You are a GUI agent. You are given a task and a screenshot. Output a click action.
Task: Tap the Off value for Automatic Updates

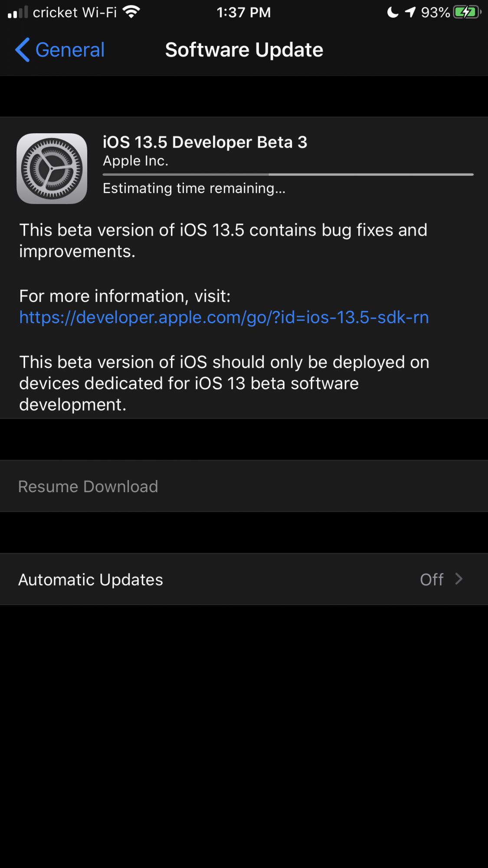coord(432,579)
